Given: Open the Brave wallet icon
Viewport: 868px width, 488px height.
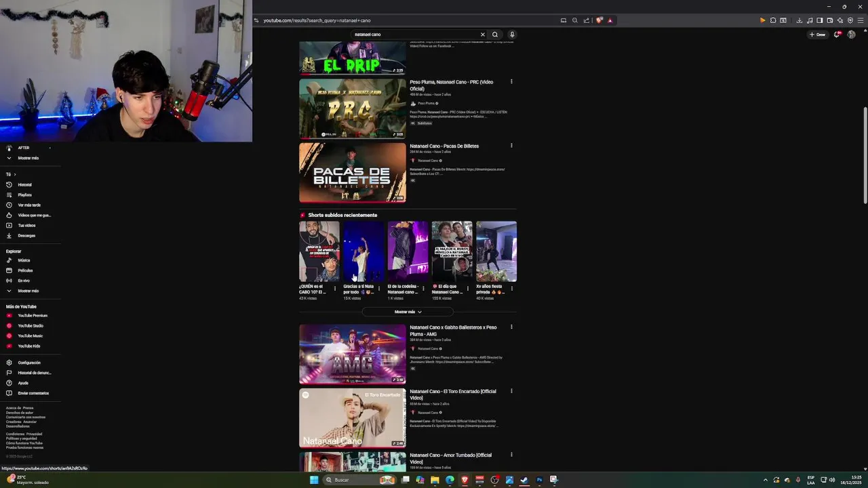Looking at the screenshot, I should [x=830, y=20].
